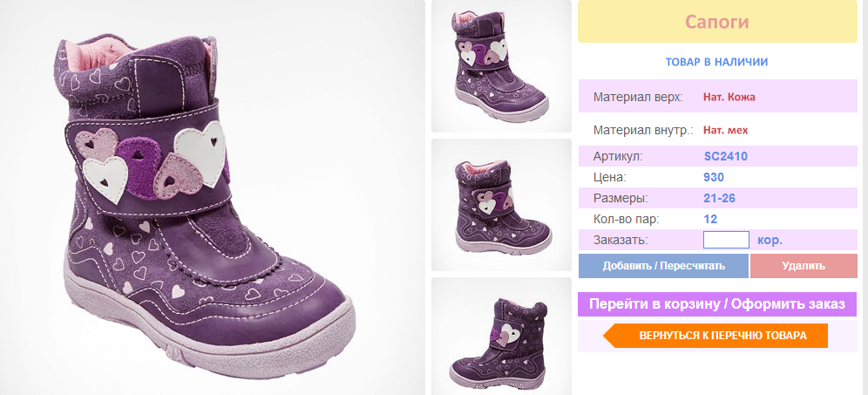Click the Материал верх label
This screenshot has height=395, width=868.
tap(638, 97)
